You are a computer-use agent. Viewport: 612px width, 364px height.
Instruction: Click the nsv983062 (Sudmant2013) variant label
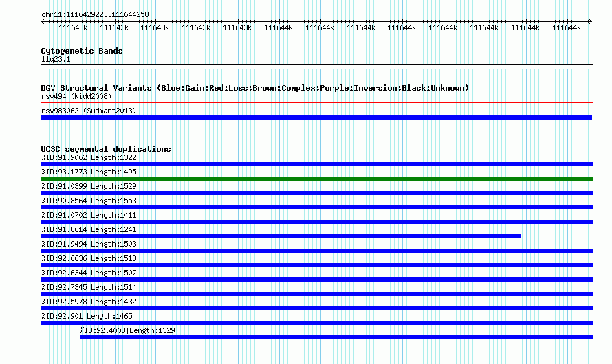[x=89, y=111]
